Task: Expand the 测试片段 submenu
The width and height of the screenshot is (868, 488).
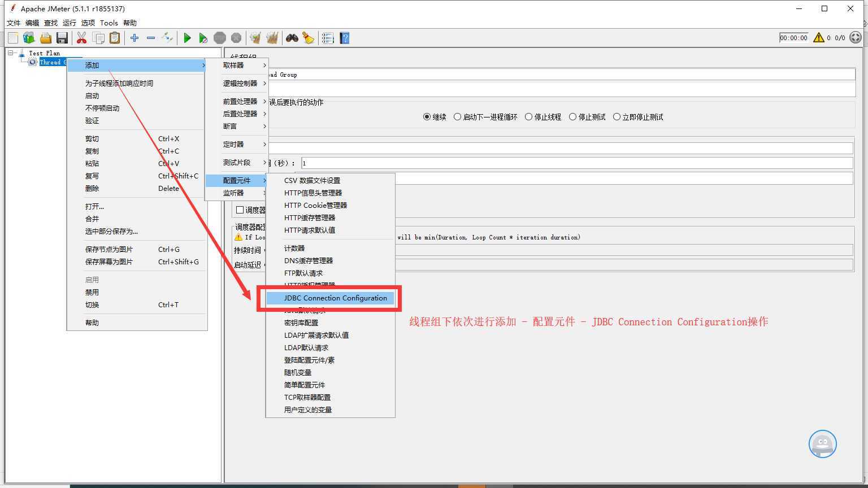Action: click(236, 162)
